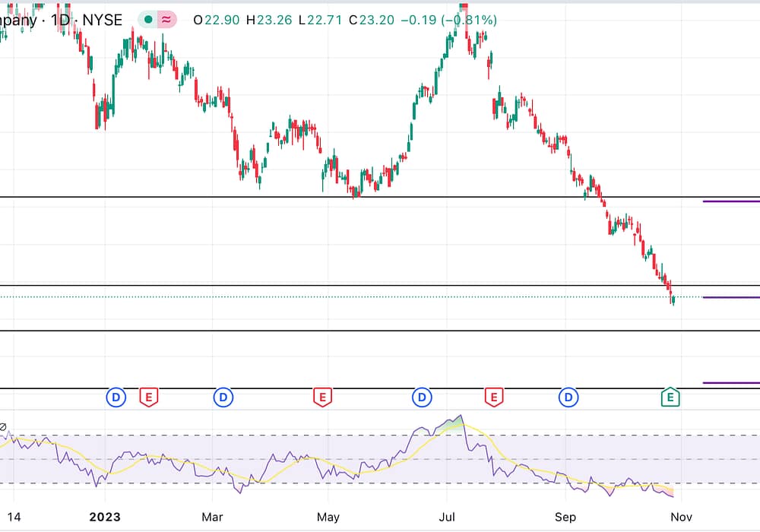Open the dividend marker nearest January 2023

116,397
